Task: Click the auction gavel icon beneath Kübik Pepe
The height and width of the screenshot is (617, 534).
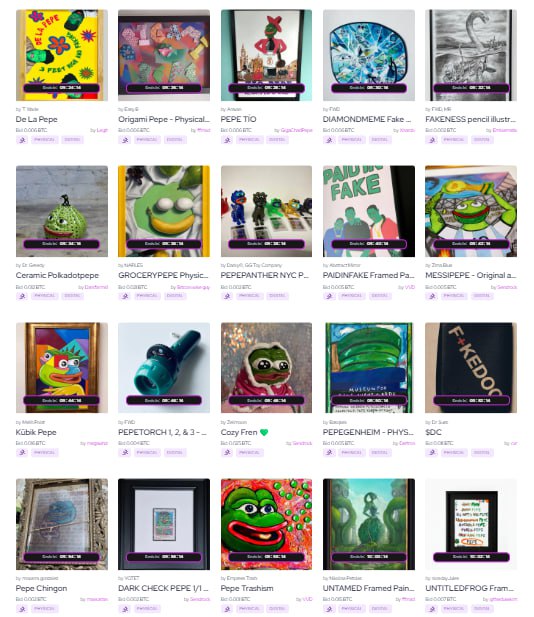Action: point(22,453)
